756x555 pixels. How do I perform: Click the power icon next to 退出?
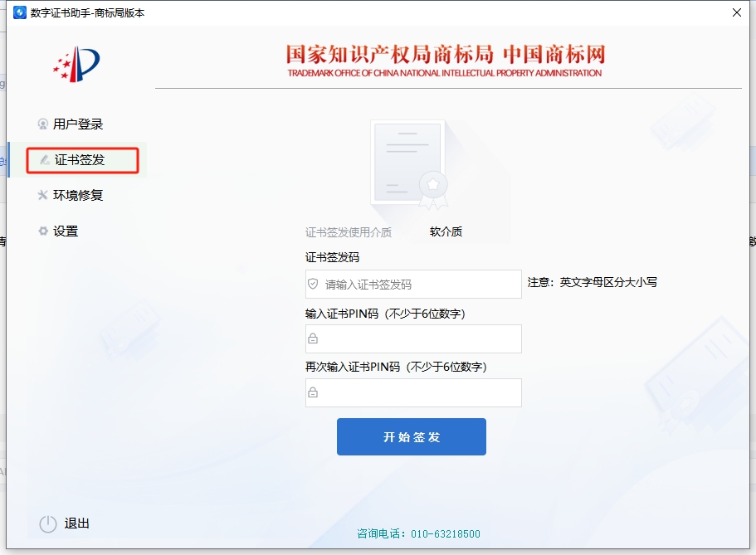pyautogui.click(x=48, y=523)
